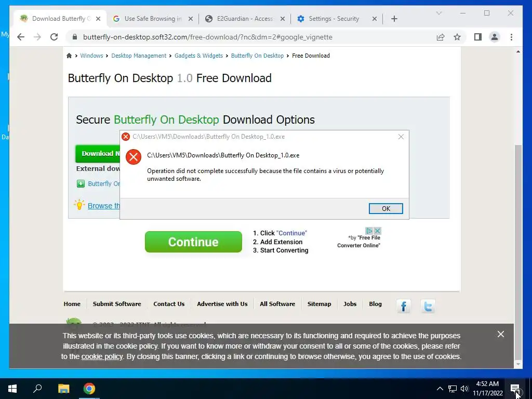This screenshot has height=399, width=532.
Task: Reload the current page
Action: (54, 37)
